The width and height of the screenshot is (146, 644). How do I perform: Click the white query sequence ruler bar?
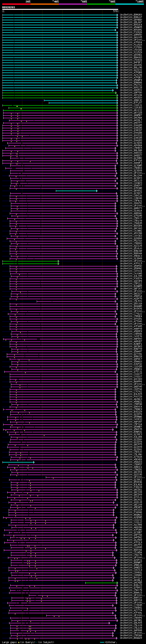(x=60, y=10)
